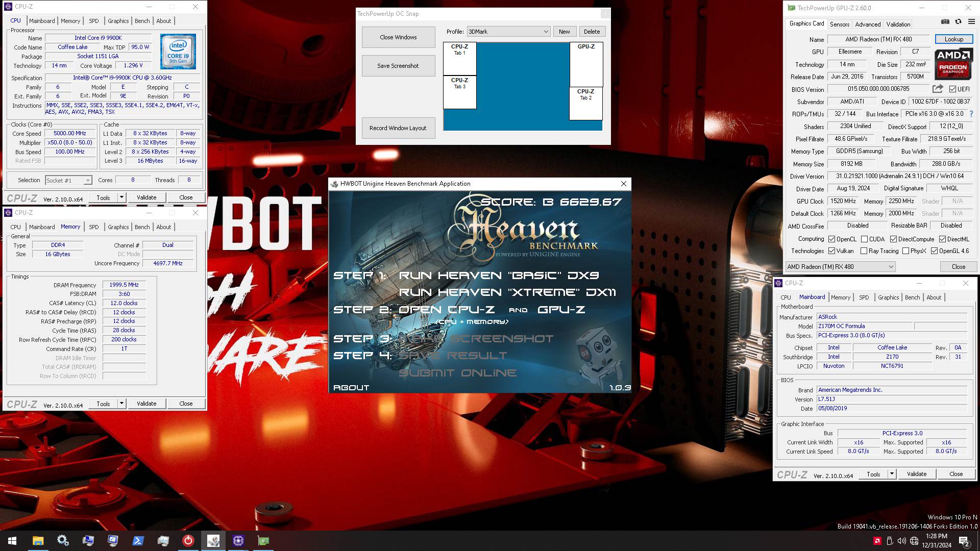The image size is (980, 551).
Task: Toggle the Vulkan checkbox
Action: click(x=831, y=251)
